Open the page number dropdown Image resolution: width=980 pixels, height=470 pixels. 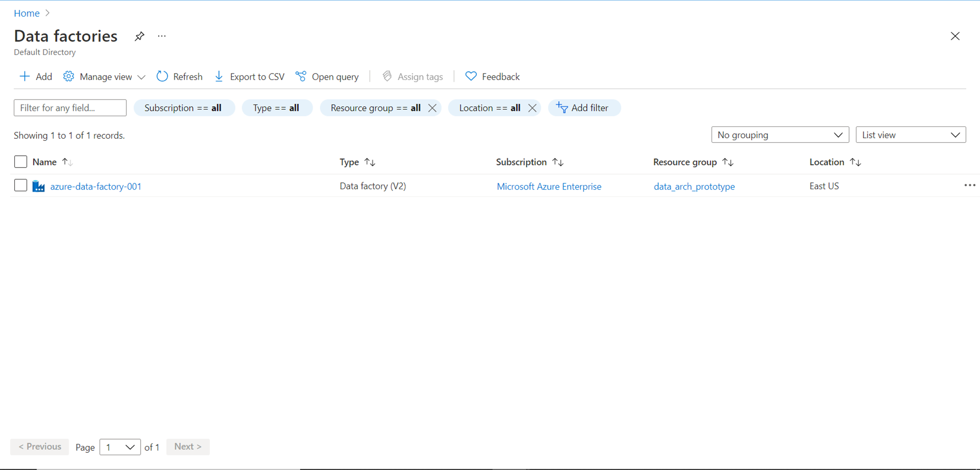click(120, 447)
